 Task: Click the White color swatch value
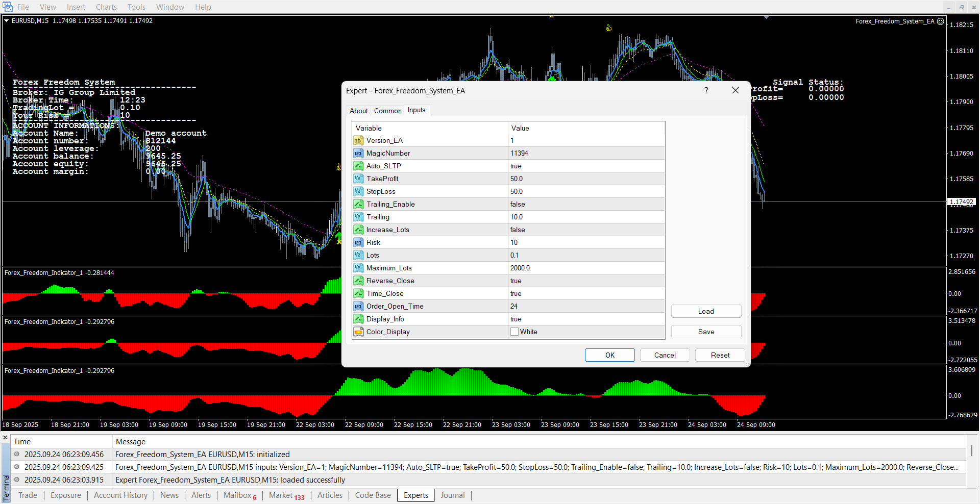514,332
